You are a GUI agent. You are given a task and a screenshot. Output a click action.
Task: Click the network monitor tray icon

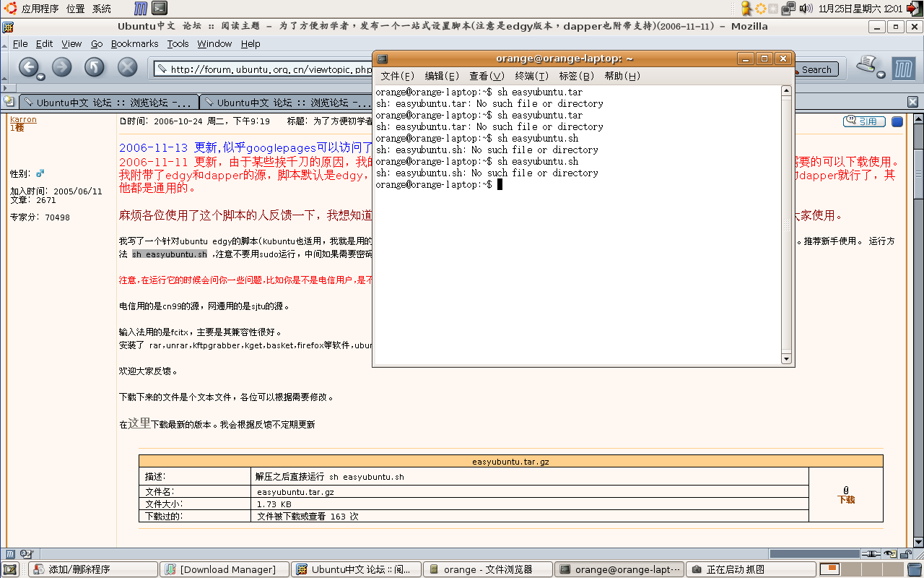tap(789, 9)
